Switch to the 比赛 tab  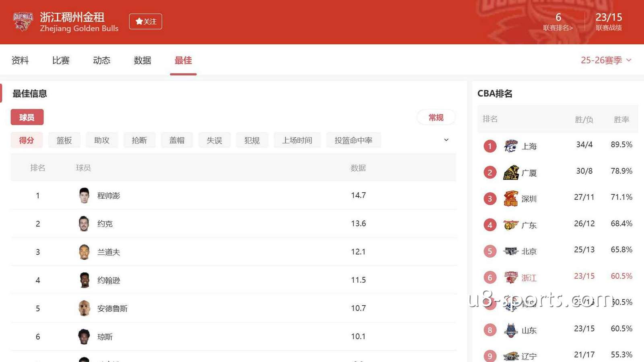[61, 60]
